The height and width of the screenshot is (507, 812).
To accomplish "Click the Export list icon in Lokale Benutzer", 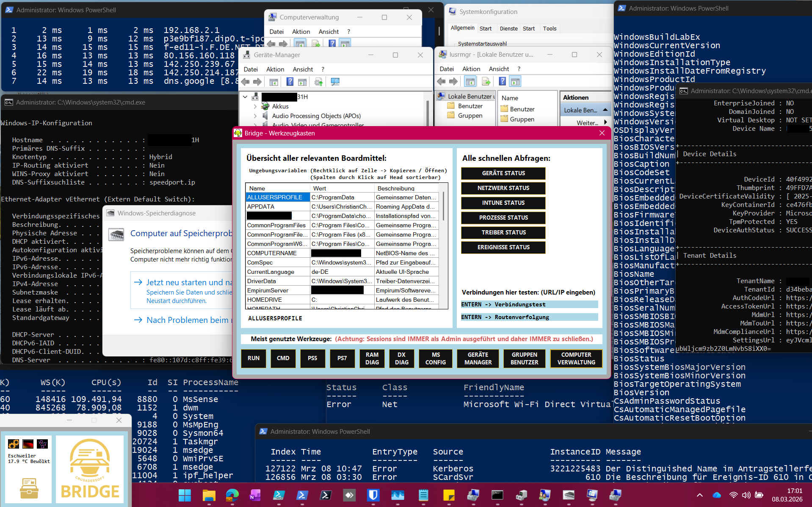I will [x=486, y=81].
